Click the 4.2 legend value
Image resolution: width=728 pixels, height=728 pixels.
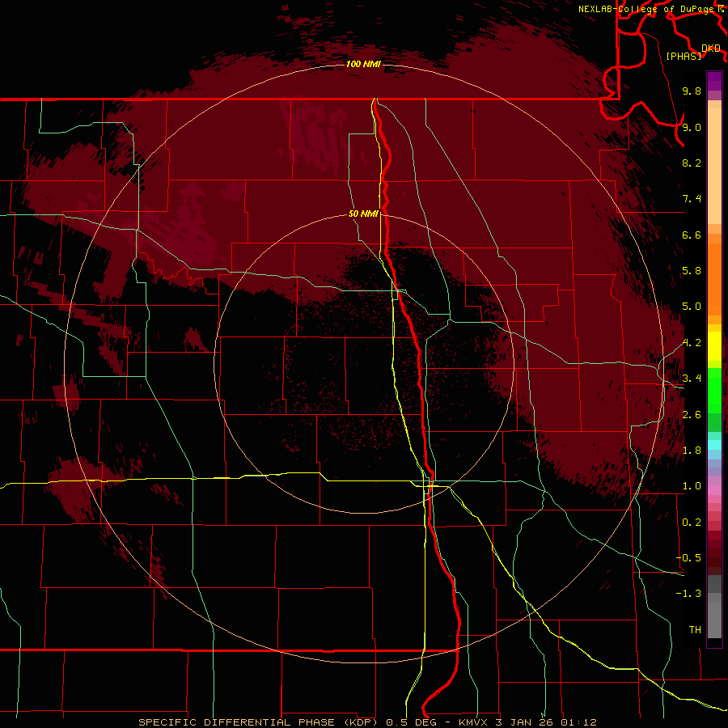pos(692,343)
